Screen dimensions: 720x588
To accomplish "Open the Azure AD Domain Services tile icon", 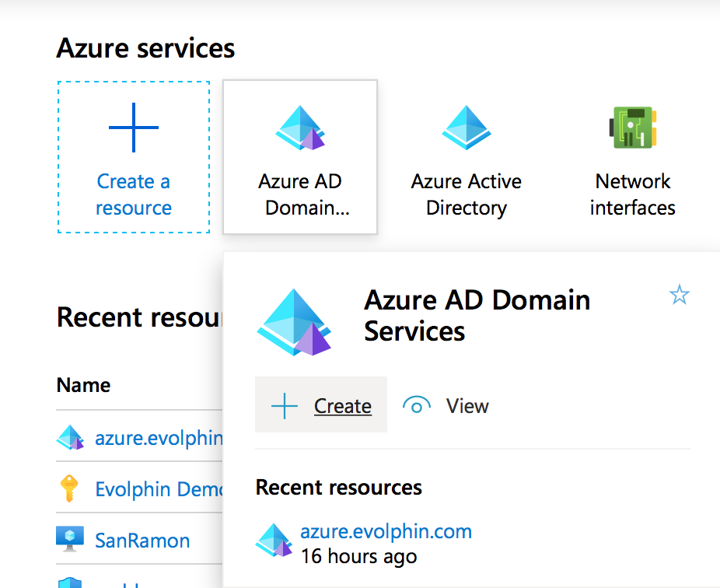I will [x=300, y=128].
